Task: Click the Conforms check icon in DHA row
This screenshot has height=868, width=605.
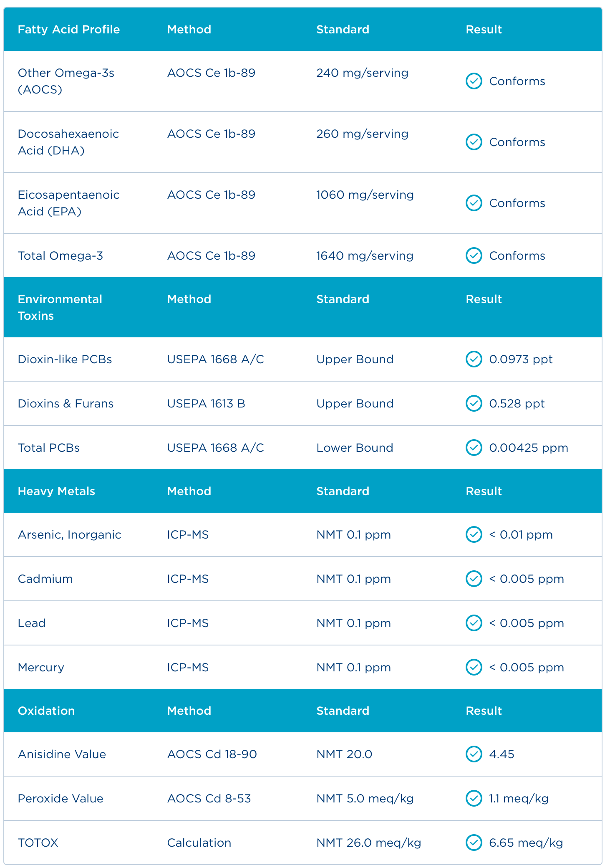Action: [x=474, y=142]
